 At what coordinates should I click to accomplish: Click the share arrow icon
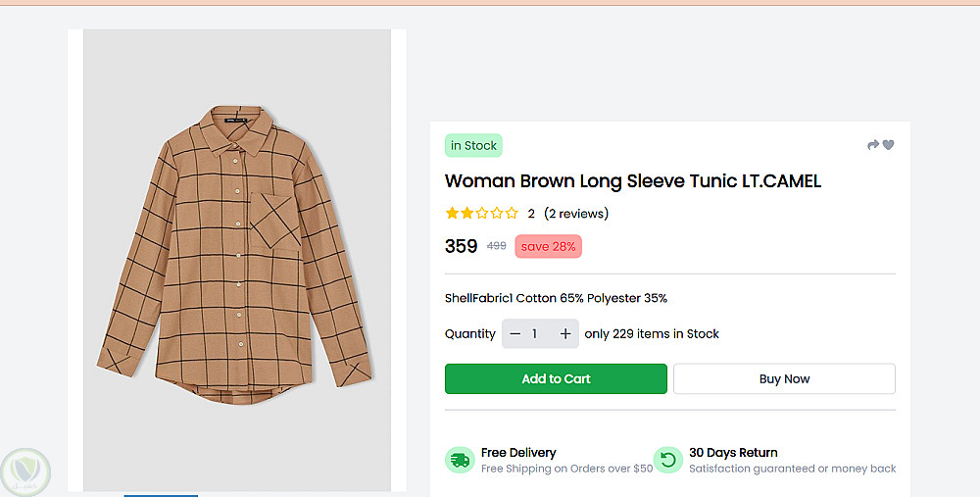coord(873,145)
